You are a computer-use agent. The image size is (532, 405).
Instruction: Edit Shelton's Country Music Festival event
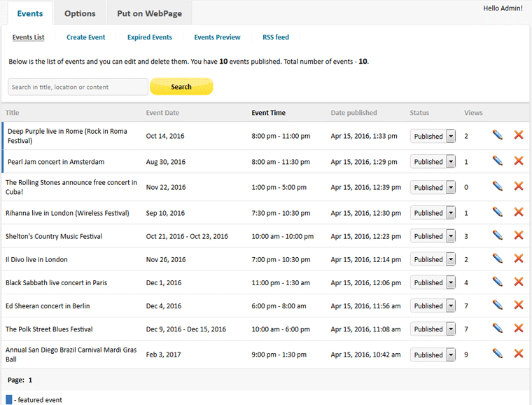click(498, 235)
